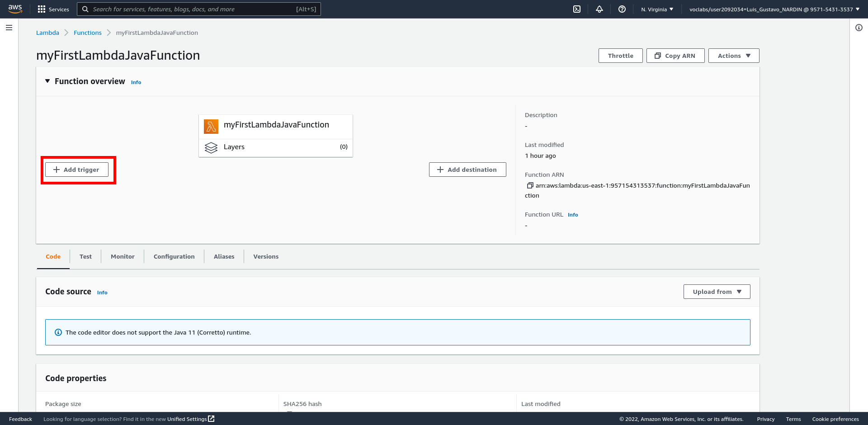Open the Actions dropdown
The height and width of the screenshot is (425, 868).
[733, 56]
